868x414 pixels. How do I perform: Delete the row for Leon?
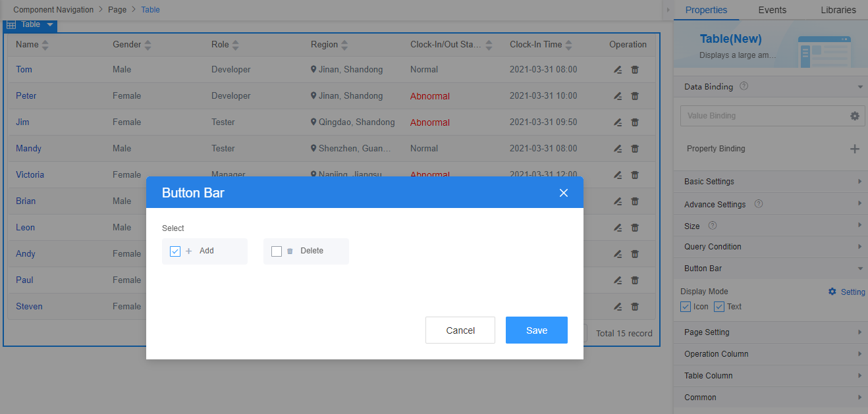coord(635,228)
